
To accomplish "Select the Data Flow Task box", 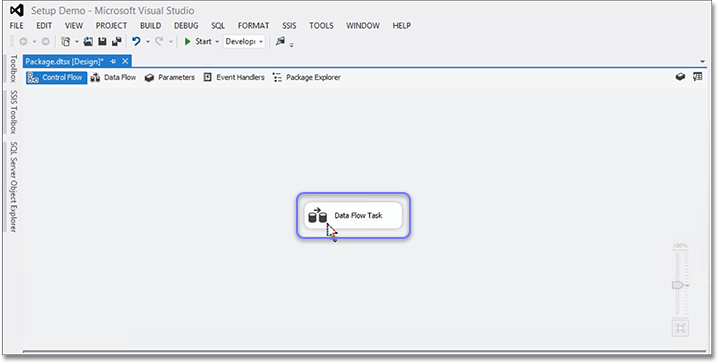I will pyautogui.click(x=353, y=215).
